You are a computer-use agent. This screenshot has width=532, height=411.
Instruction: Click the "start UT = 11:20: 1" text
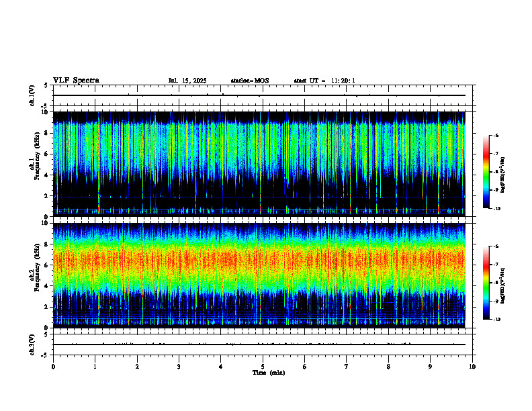324,81
